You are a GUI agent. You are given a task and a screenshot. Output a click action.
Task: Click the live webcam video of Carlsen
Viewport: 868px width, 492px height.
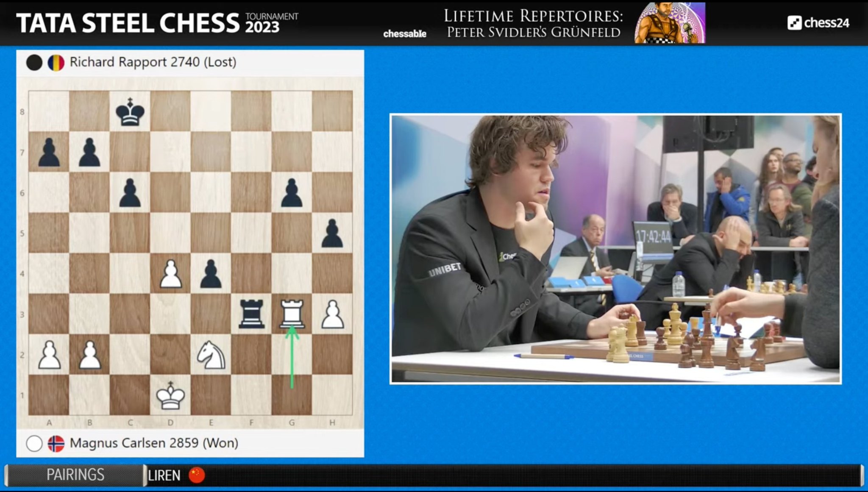tap(615, 249)
